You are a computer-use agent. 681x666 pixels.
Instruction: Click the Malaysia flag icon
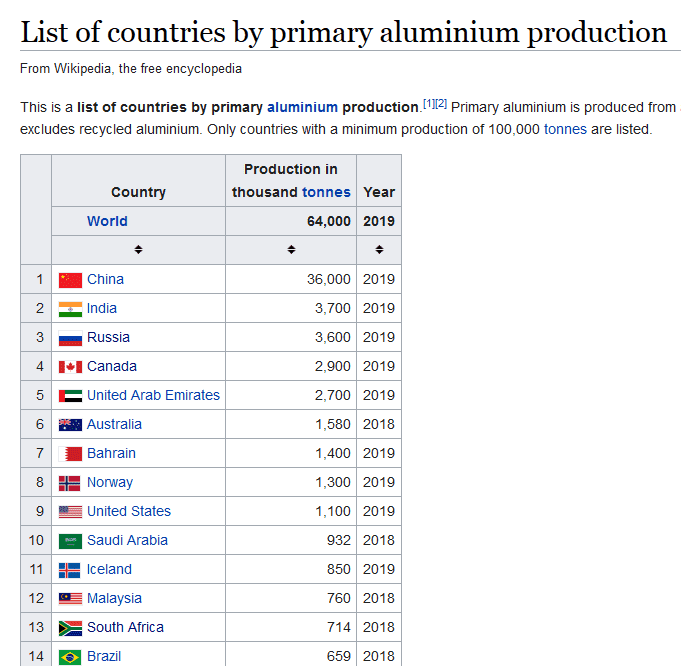point(70,599)
